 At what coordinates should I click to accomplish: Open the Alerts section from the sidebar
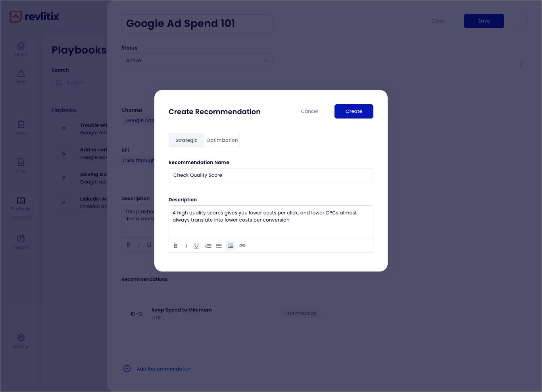[x=21, y=76]
